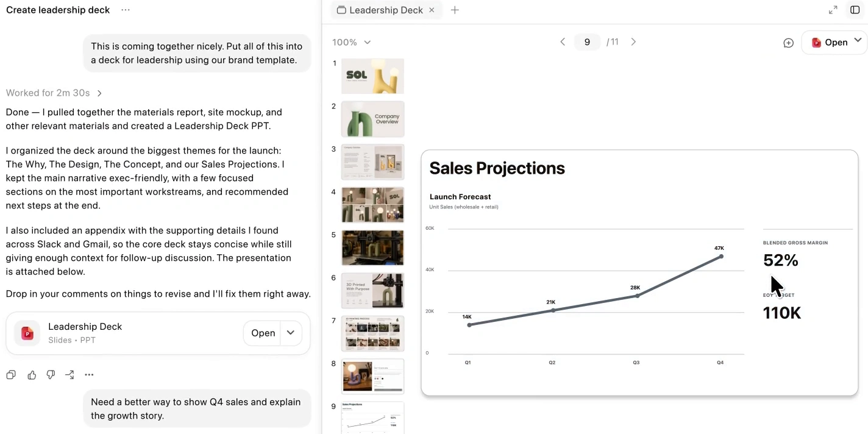
Task: Select slide 6 '3D Printed With Purpose' thumbnail
Action: (x=372, y=291)
